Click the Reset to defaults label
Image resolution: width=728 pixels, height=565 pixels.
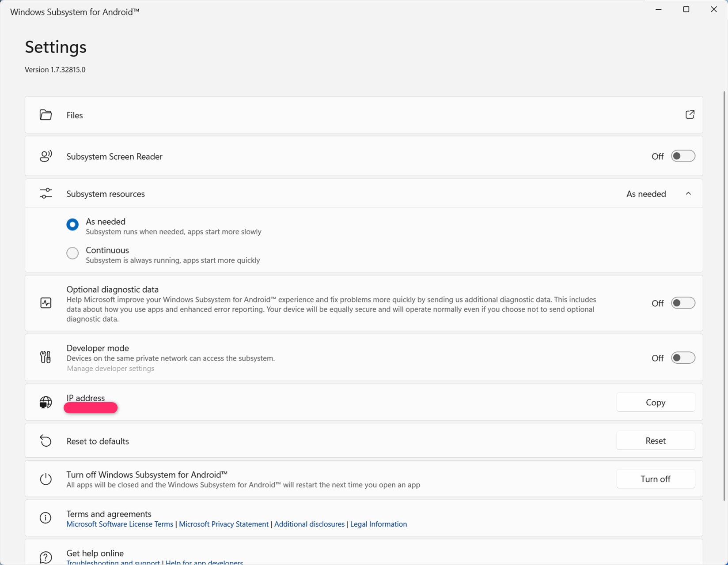pos(98,441)
